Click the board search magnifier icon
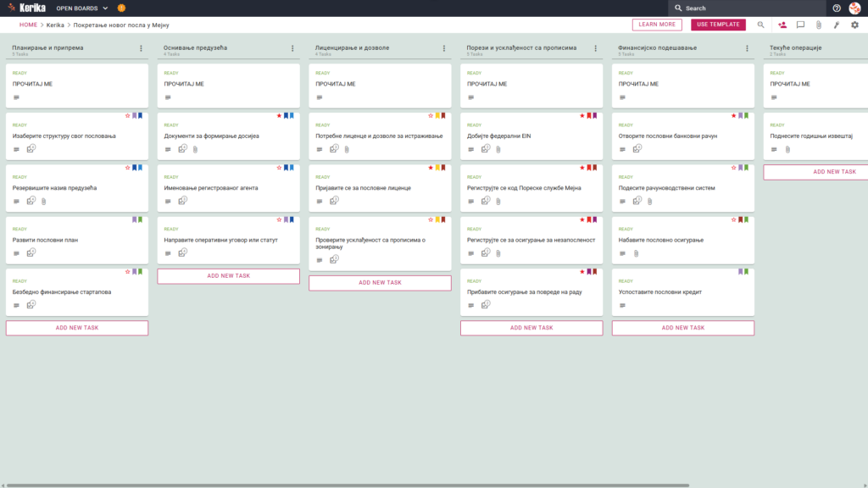 [x=760, y=25]
